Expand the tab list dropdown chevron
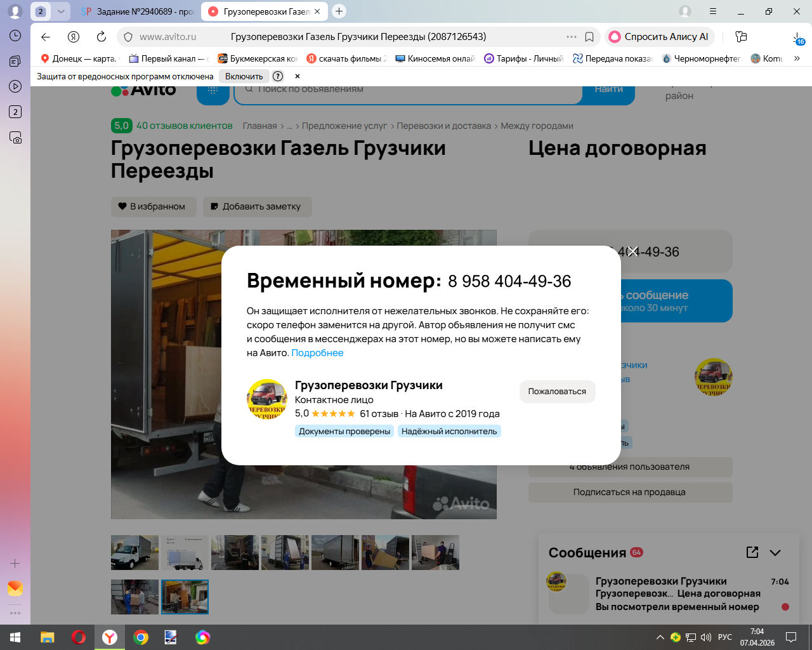 [x=61, y=11]
